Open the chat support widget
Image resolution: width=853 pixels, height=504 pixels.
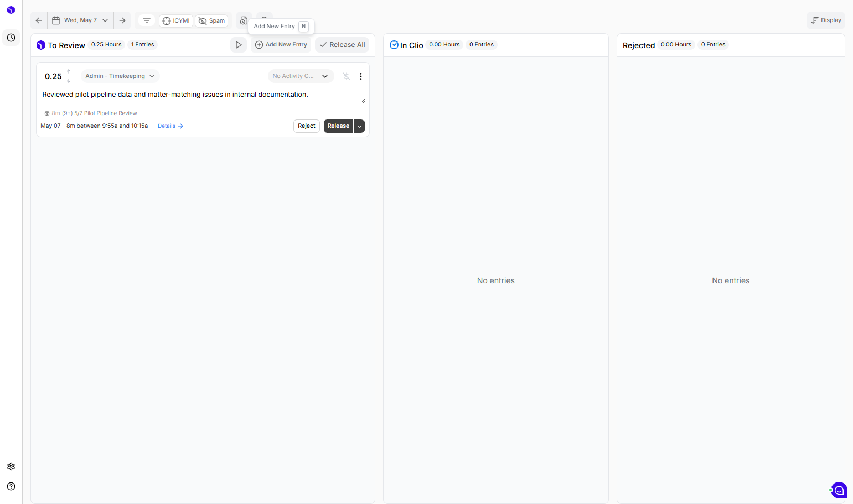pyautogui.click(x=839, y=490)
